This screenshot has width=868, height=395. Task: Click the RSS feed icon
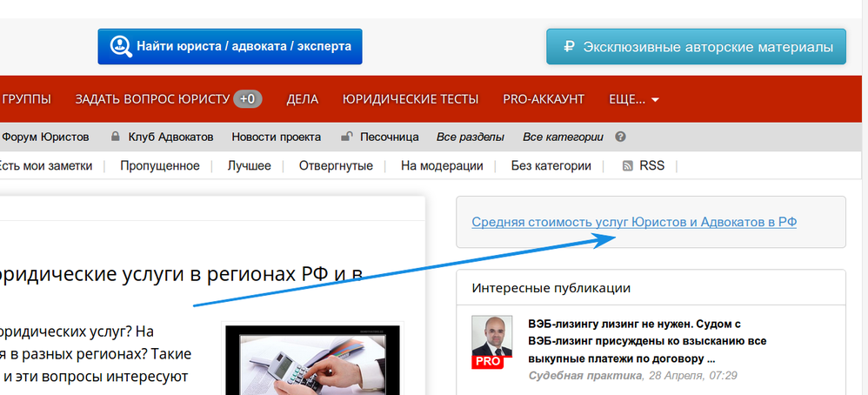pos(627,166)
